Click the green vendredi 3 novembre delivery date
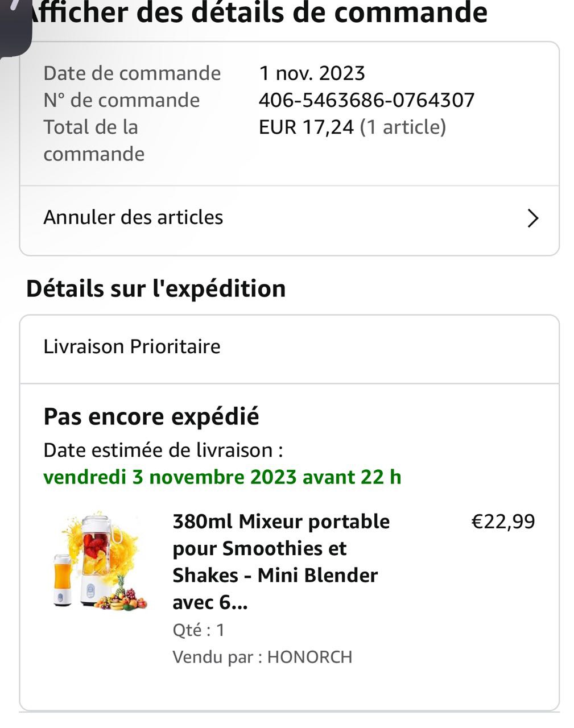The height and width of the screenshot is (728, 574). coord(222,477)
